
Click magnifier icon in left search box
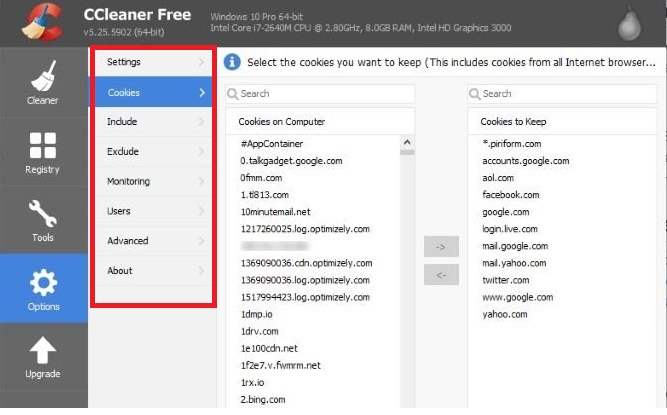pos(232,94)
